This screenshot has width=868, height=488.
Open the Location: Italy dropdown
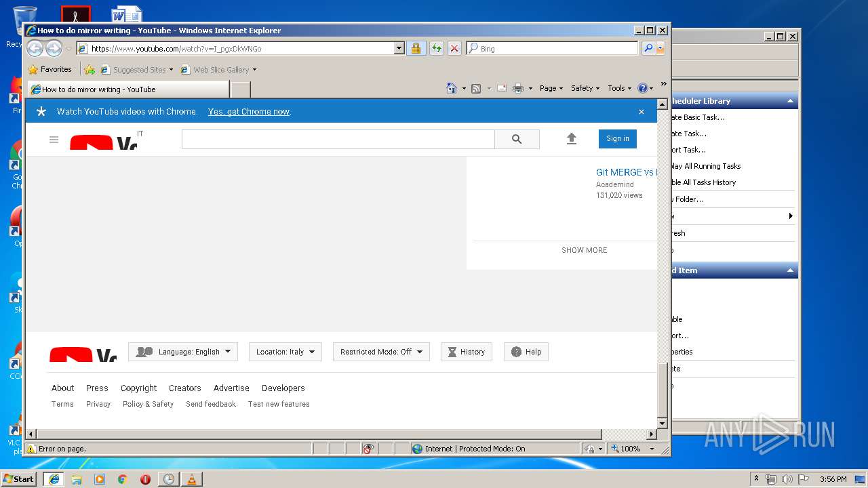(x=285, y=352)
